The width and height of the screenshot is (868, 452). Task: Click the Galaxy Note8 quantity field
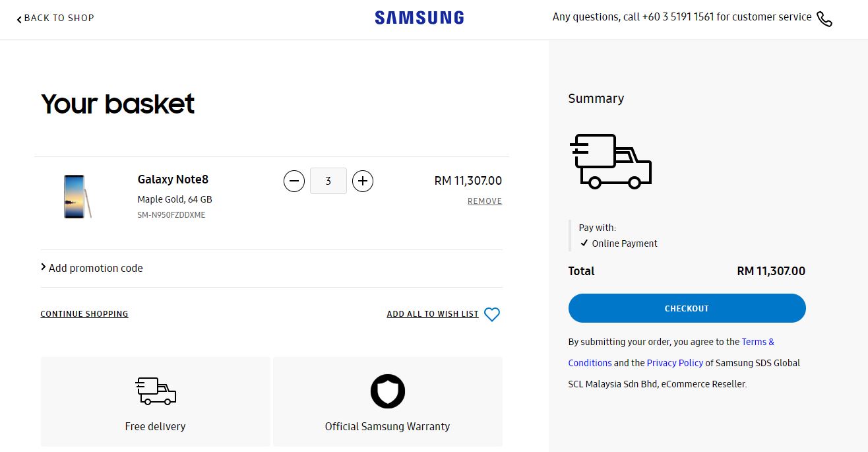(x=328, y=181)
